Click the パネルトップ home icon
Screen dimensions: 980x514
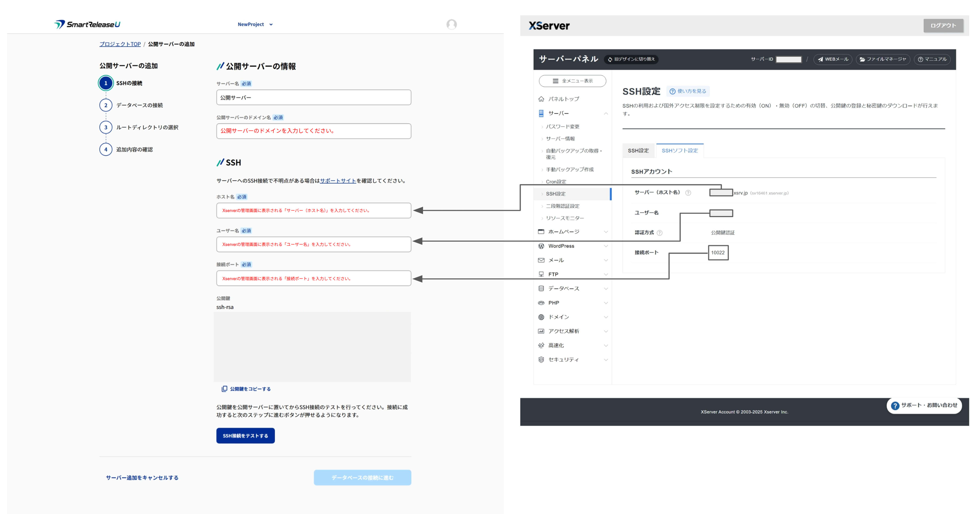(541, 99)
